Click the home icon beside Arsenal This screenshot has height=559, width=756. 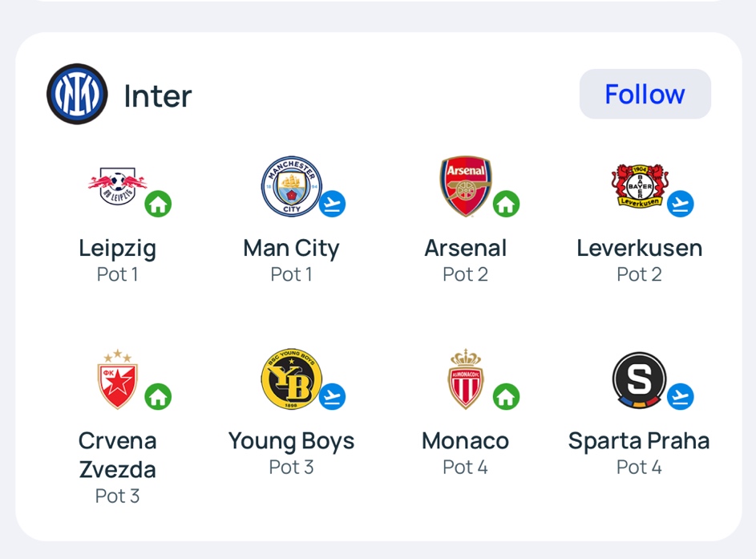(506, 204)
